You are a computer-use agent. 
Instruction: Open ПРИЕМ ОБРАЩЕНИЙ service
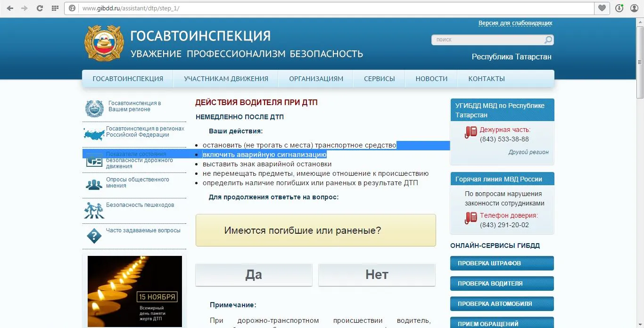pos(502,323)
